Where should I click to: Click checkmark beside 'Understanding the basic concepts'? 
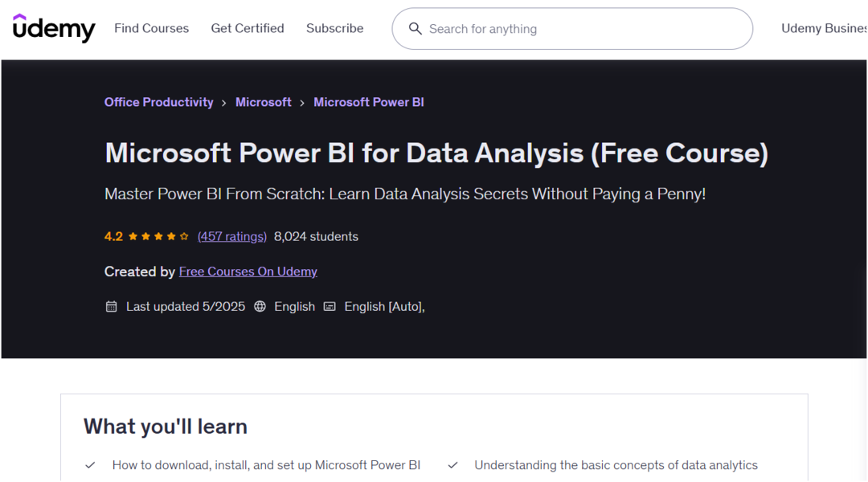pos(453,465)
